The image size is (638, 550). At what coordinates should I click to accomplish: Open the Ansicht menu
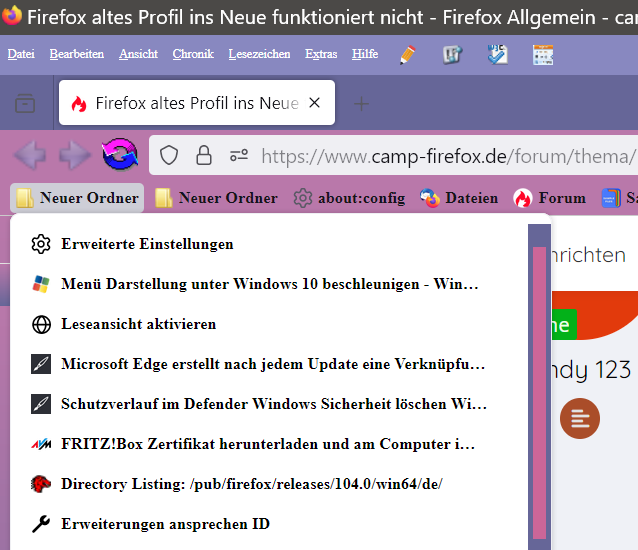pos(138,54)
